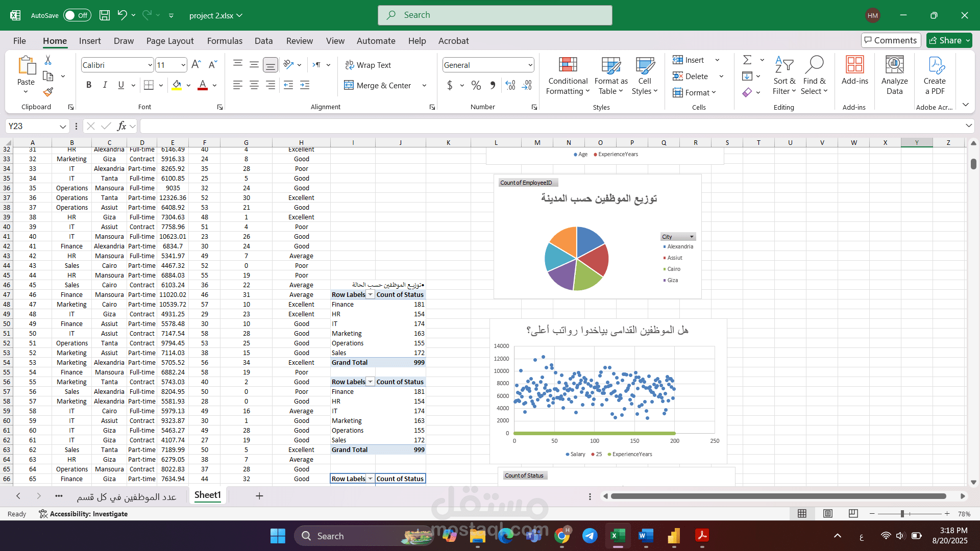Open the font name dropdown
Screen dimensions: 980x551
tap(150, 65)
